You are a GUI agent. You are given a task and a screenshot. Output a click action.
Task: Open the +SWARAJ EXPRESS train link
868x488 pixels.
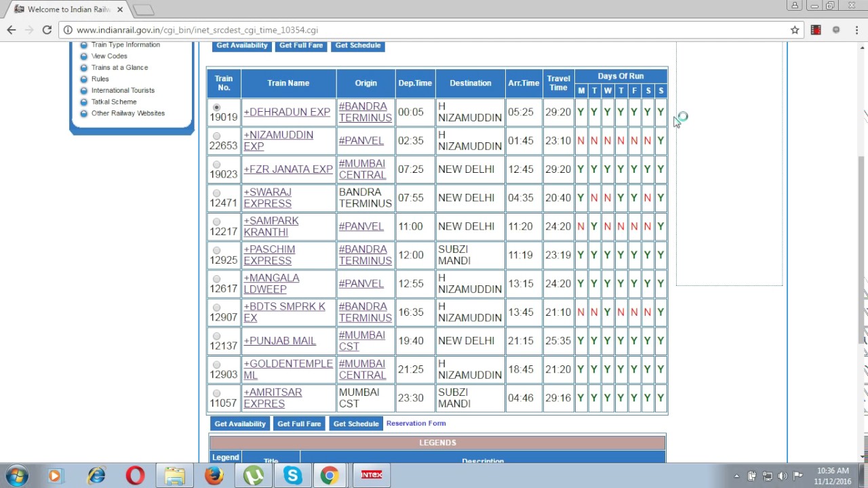[268, 198]
